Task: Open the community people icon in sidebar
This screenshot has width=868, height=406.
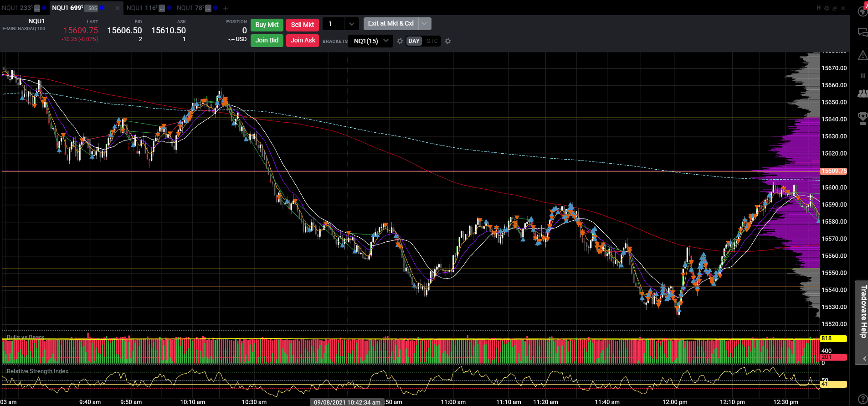Action: [863, 94]
